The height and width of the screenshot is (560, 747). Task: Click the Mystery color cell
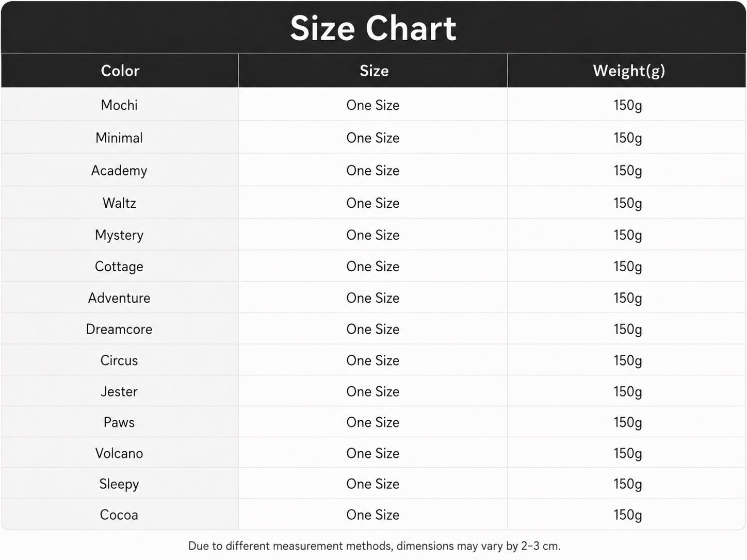[x=119, y=235]
